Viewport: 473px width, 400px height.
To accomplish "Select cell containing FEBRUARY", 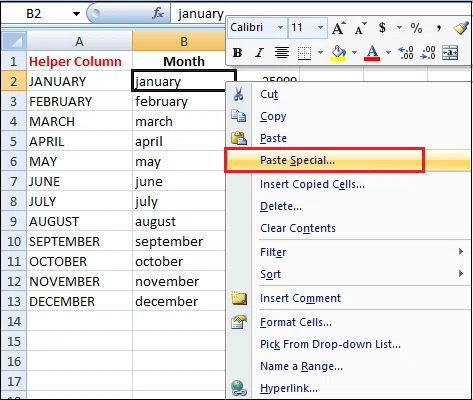I will point(79,101).
